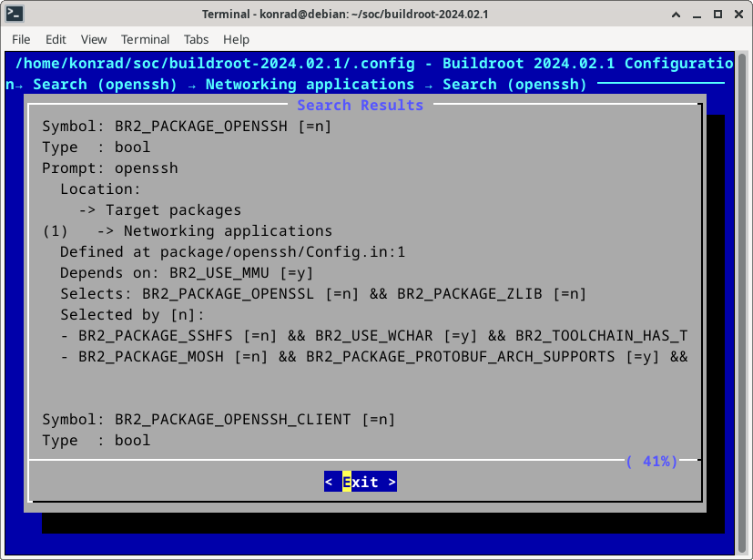Close the terminal window

coord(739,15)
